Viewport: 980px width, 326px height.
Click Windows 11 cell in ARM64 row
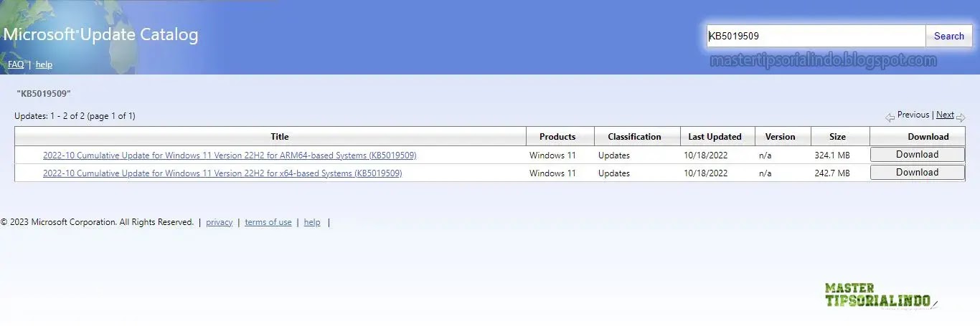(x=552, y=155)
